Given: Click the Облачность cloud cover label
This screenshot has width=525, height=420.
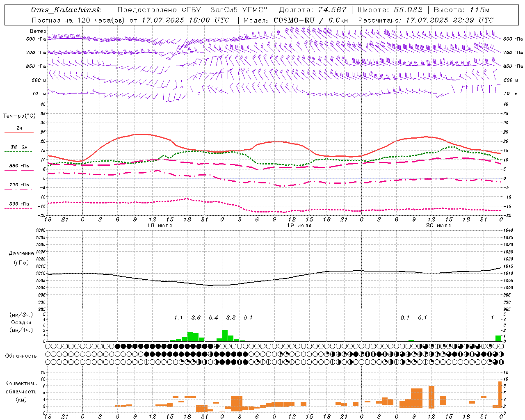Looking at the screenshot, I should pyautogui.click(x=21, y=356).
